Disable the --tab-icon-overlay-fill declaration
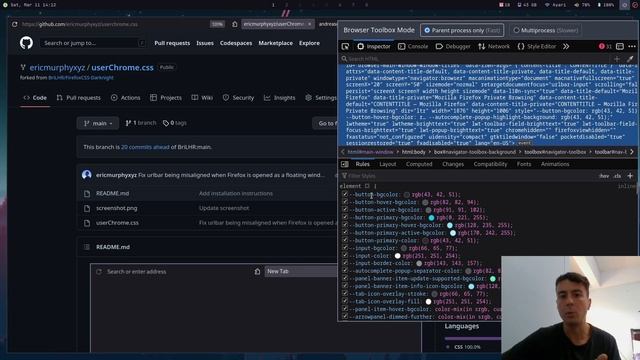640x360 pixels. pyautogui.click(x=345, y=301)
